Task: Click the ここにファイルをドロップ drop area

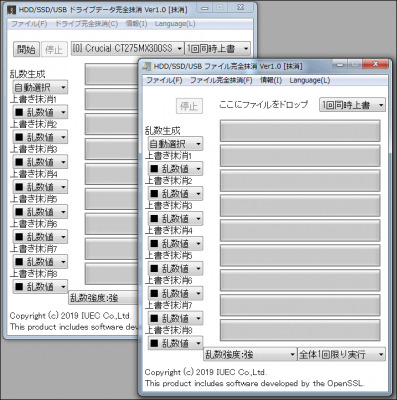Action: coord(263,105)
